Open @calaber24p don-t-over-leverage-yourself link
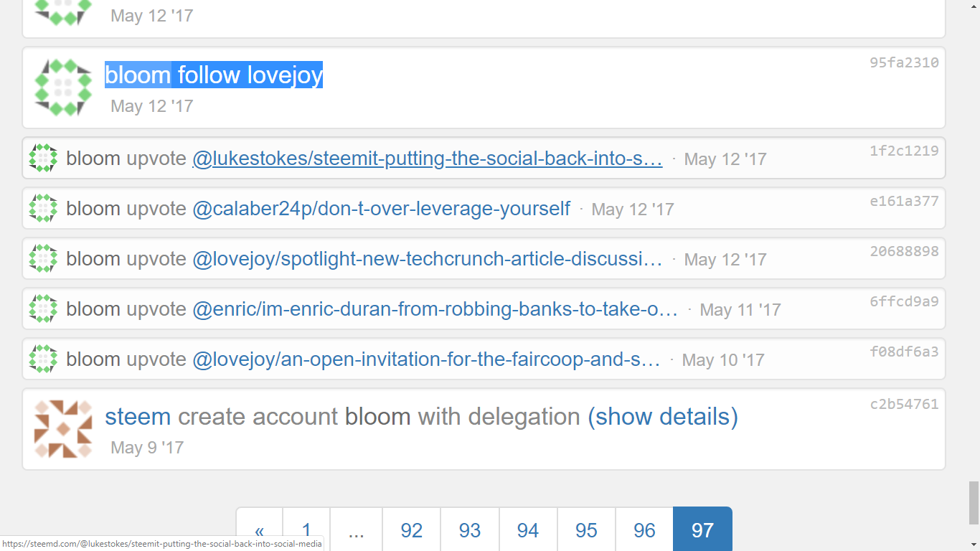980x551 pixels. 381,209
